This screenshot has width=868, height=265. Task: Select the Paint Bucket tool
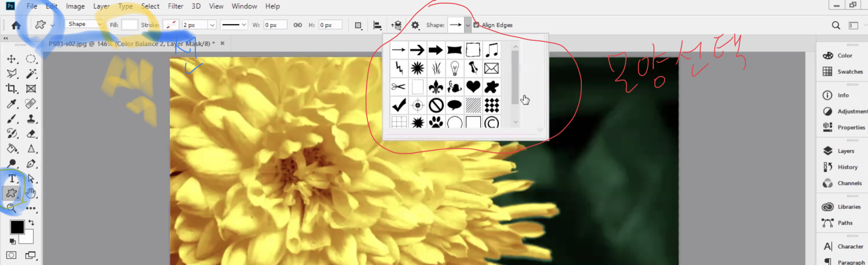12,149
